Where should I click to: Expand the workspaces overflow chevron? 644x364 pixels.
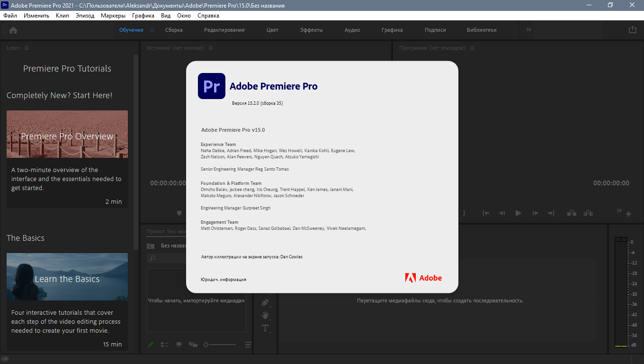(529, 30)
